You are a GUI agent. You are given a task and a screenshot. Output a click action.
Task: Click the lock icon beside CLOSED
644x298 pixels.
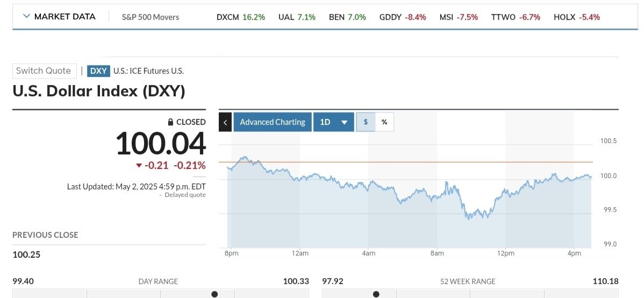tap(171, 122)
